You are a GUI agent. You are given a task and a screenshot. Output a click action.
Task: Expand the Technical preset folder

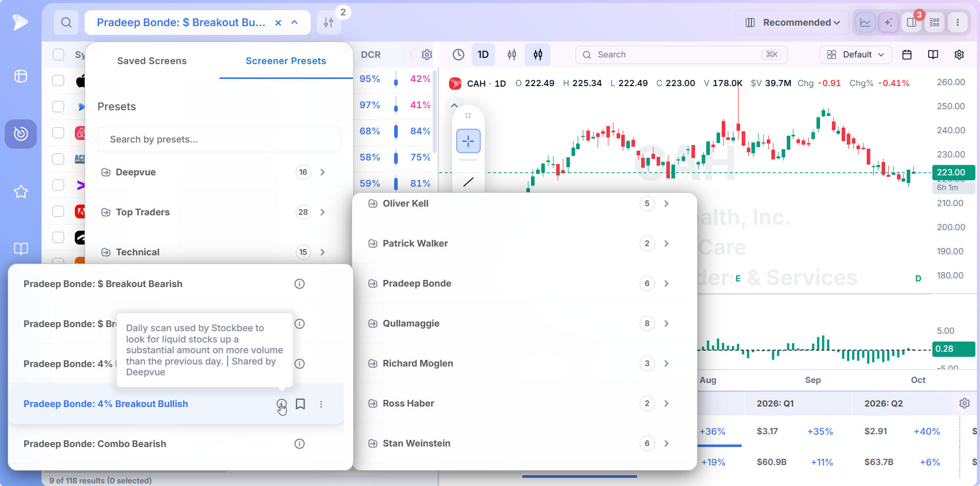322,252
